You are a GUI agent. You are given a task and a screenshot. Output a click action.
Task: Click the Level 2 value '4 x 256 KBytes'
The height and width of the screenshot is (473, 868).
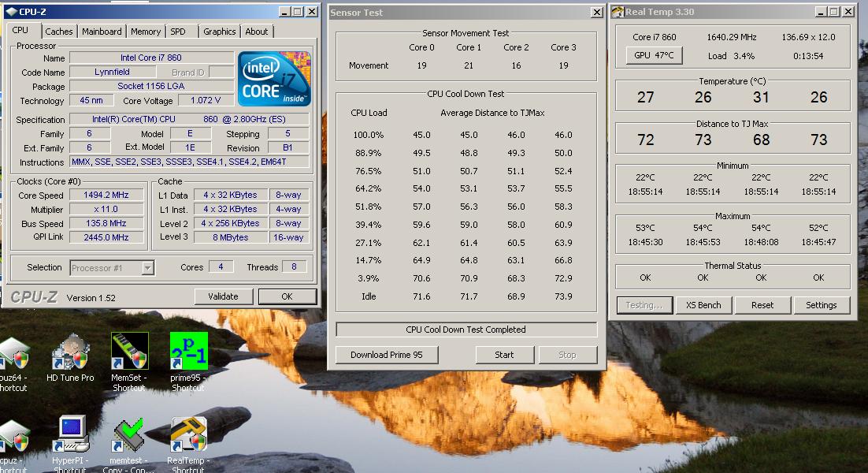click(x=230, y=223)
